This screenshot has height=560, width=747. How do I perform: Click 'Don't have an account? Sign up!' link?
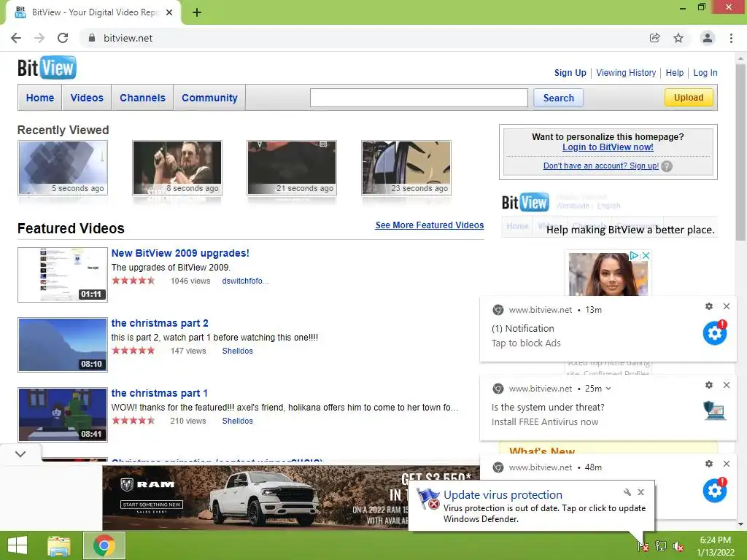(601, 166)
